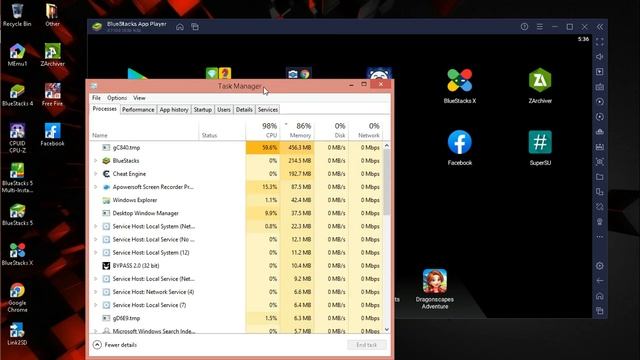
Task: Expand Apowersoft Screen Recorder process group
Action: tap(96, 187)
